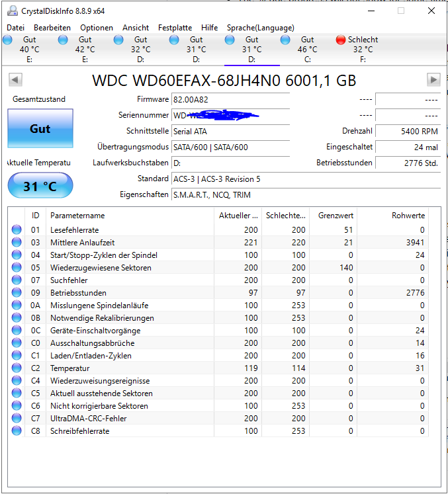Click the Betriebsstunden 2776 Std. value
Image resolution: width=448 pixels, height=494 pixels.
click(408, 163)
